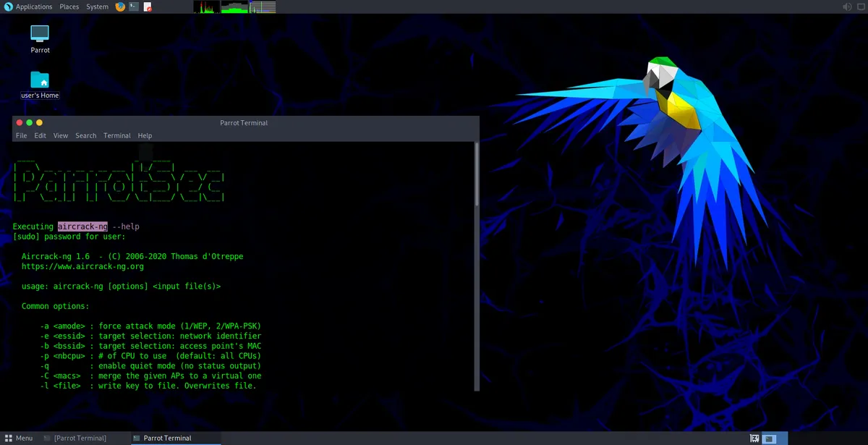This screenshot has width=868, height=445.
Task: Open the System menu
Action: (x=97, y=7)
